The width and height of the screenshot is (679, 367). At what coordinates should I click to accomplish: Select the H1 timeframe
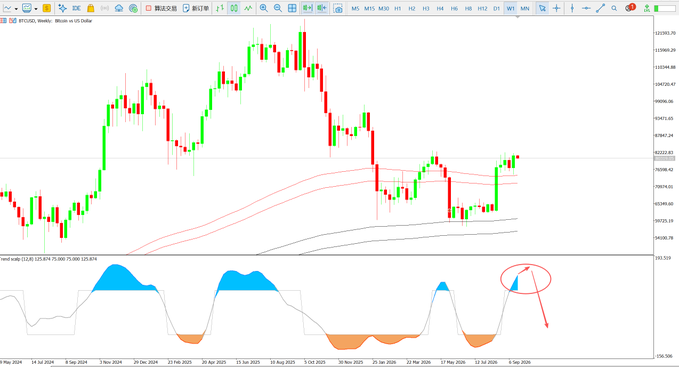click(x=398, y=9)
